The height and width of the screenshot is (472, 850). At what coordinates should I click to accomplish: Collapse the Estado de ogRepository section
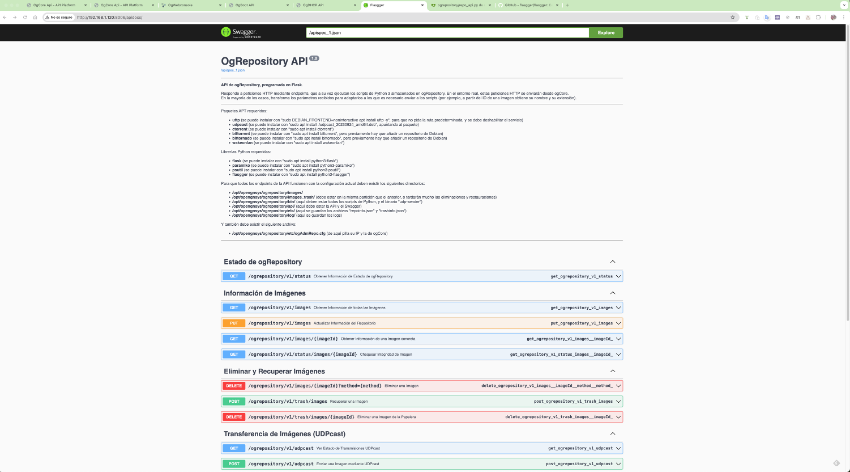(613, 262)
